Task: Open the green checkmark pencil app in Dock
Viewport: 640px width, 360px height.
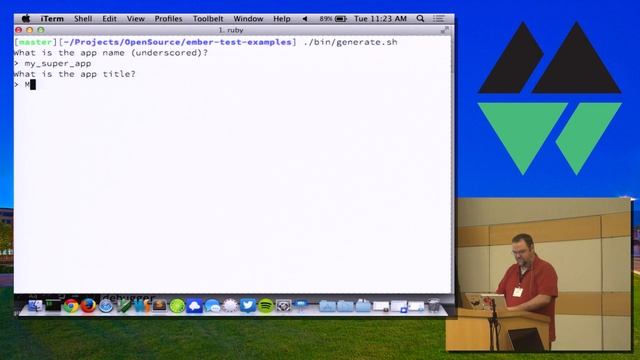Action: [x=124, y=306]
